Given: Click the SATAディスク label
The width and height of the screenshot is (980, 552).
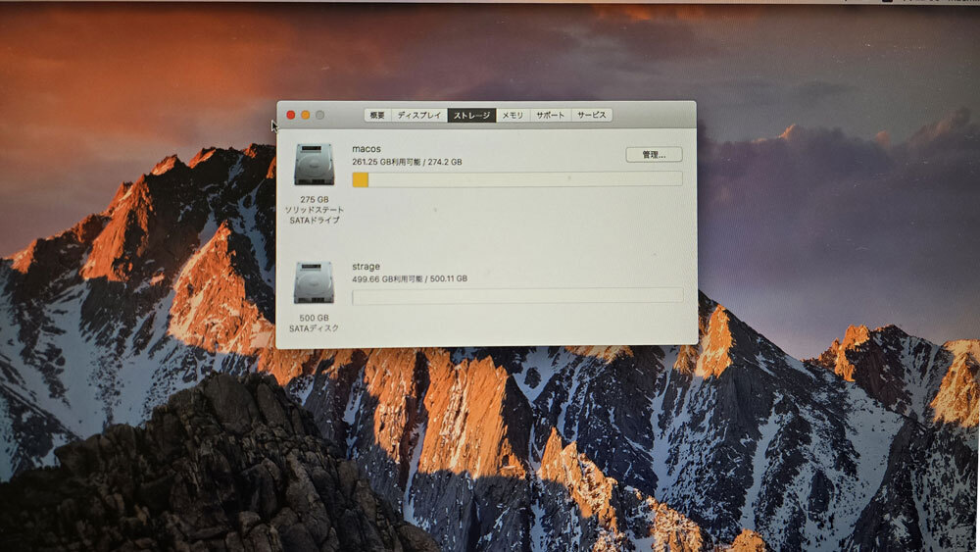Looking at the screenshot, I should (314, 328).
